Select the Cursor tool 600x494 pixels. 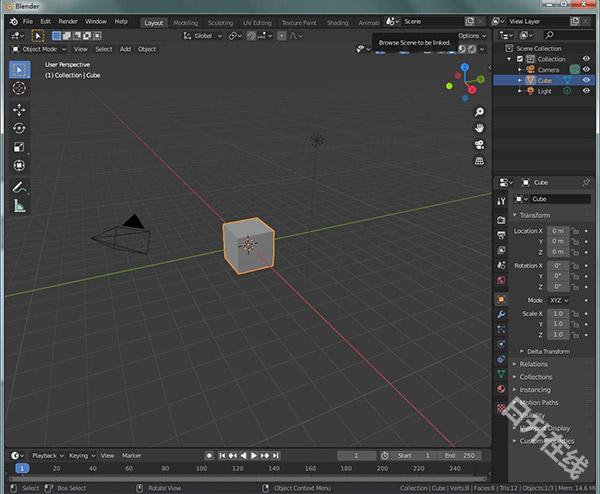pos(19,88)
